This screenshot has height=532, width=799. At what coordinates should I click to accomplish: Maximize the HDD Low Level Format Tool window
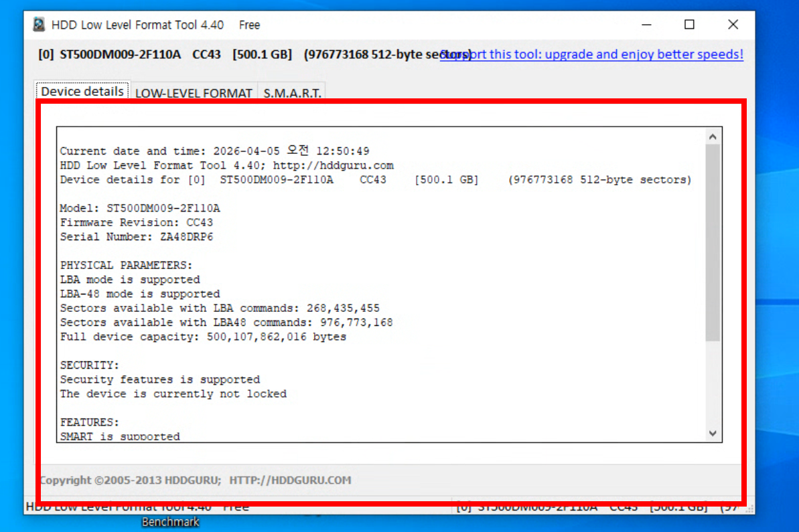coord(689,25)
